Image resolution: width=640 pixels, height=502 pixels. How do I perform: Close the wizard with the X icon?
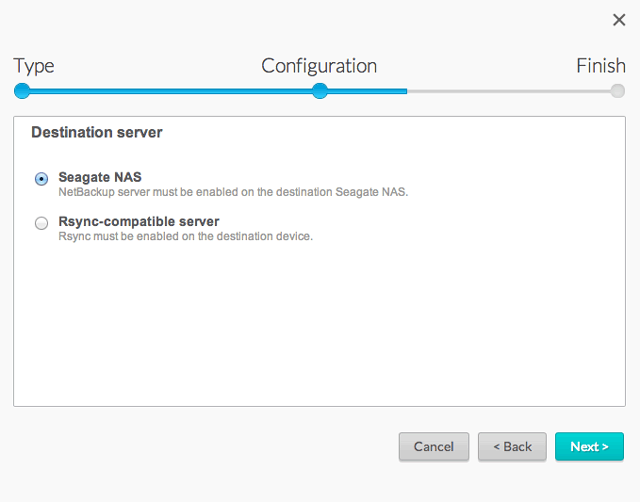[618, 20]
